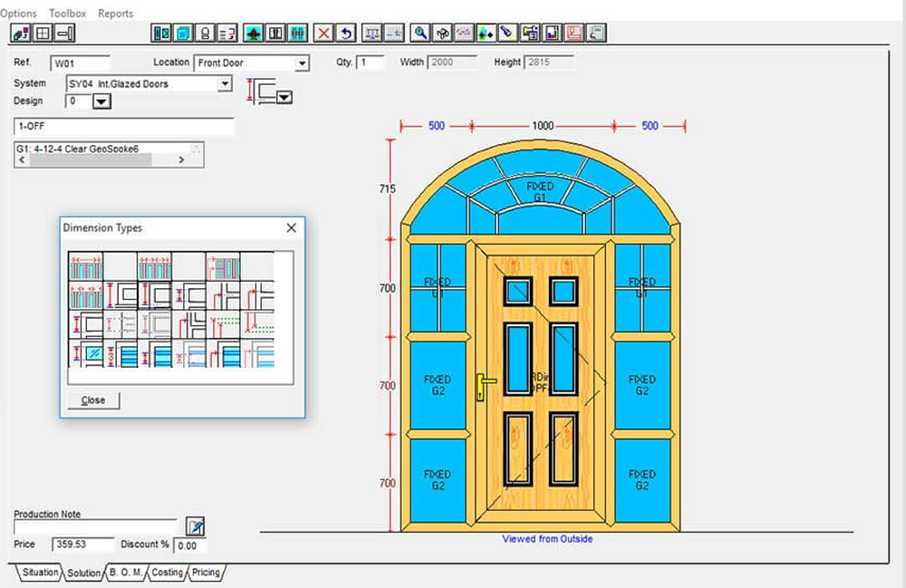Click Close in the Dimension Types dialog

point(92,400)
